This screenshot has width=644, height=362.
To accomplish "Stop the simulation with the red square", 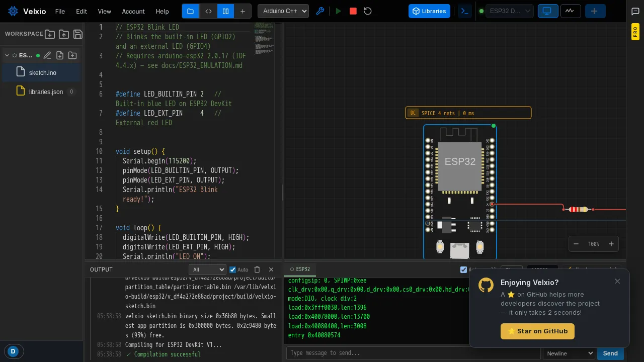I will [353, 11].
